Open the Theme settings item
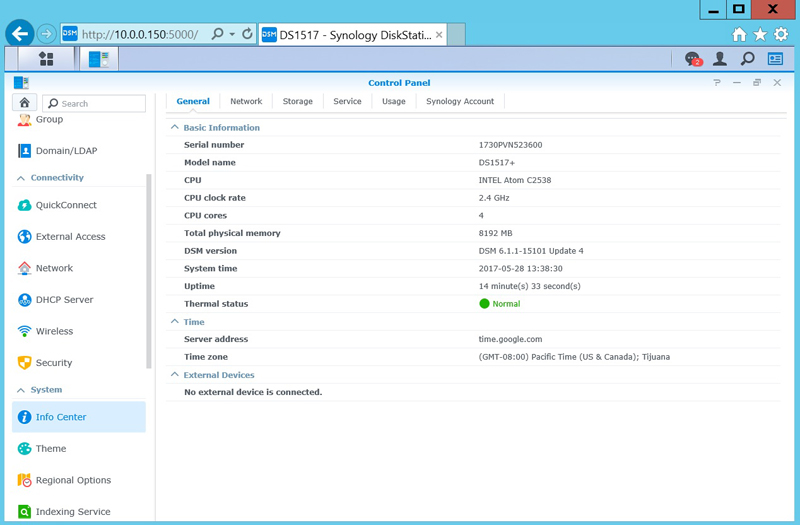Viewport: 800px width, 525px height. tap(51, 449)
